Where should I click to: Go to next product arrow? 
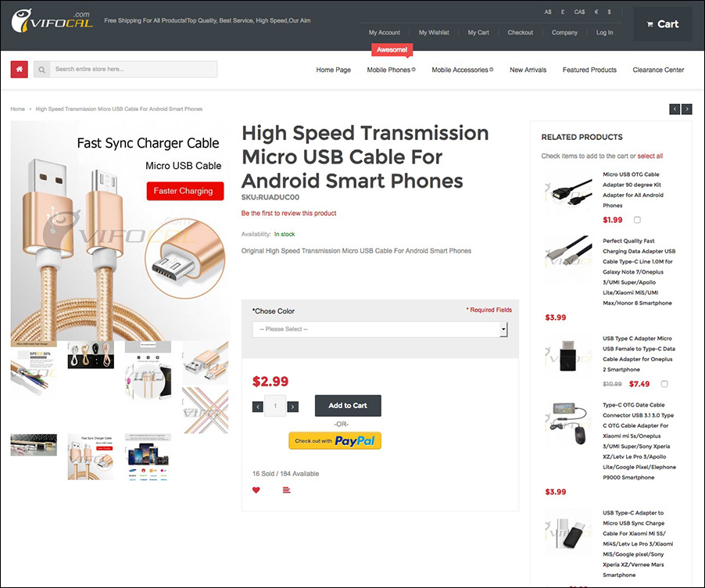click(686, 109)
